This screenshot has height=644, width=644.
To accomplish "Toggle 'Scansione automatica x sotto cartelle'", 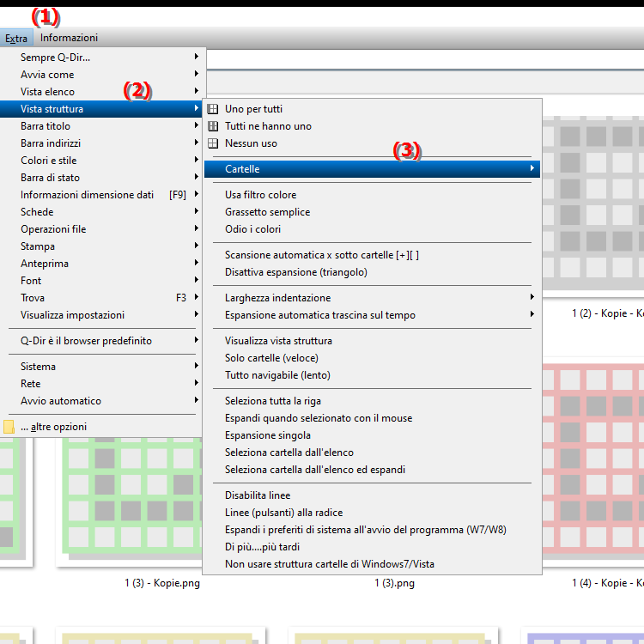I will coord(372,255).
